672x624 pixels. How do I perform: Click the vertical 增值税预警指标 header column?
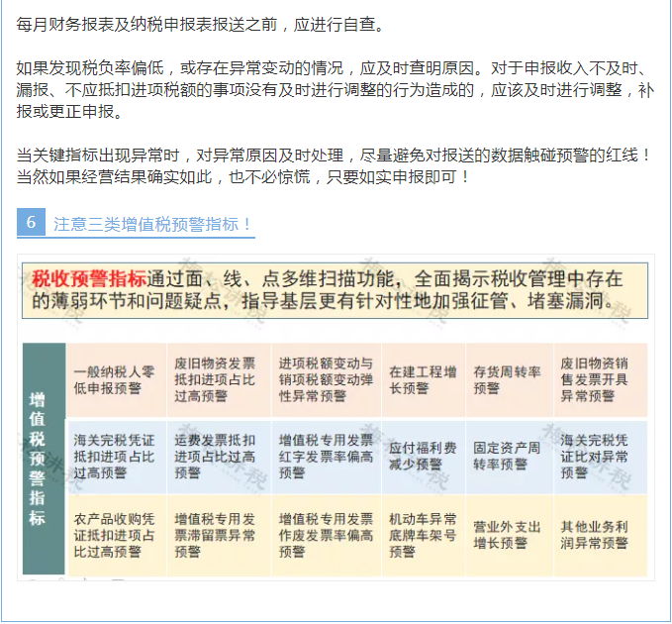(x=39, y=460)
